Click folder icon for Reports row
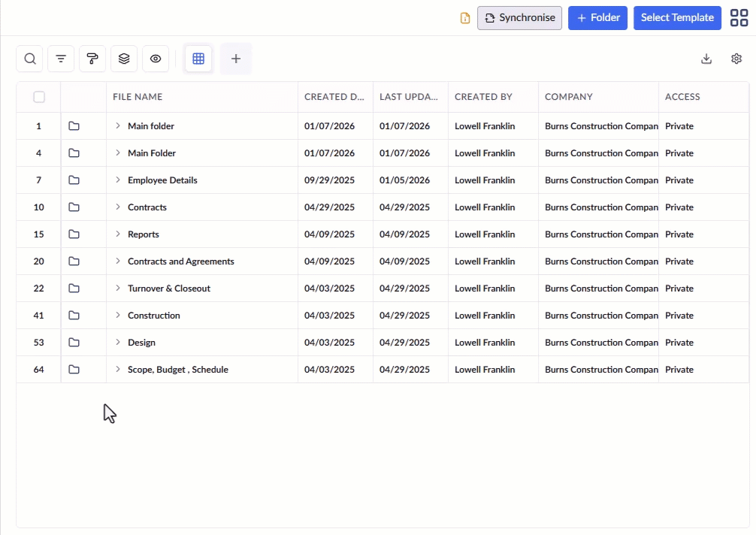This screenshot has width=756, height=535. [74, 234]
